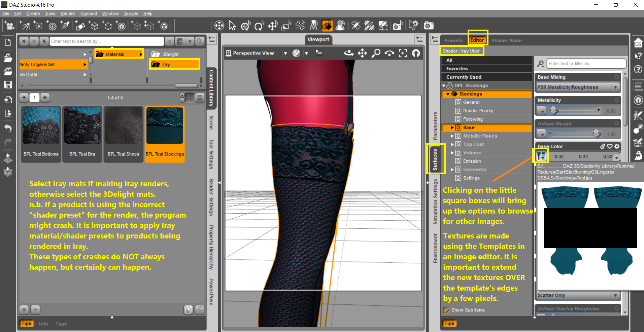Open the Scripts menu
Viewport: 644px width, 332px height.
click(131, 14)
